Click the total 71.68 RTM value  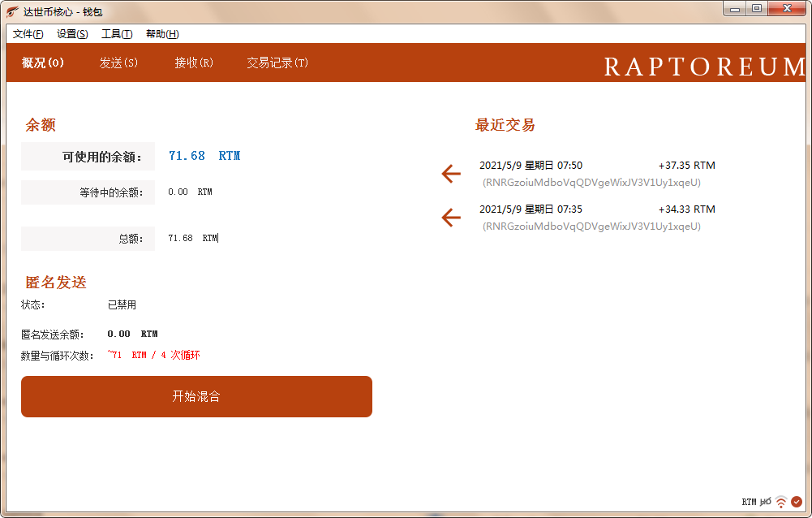coord(192,238)
